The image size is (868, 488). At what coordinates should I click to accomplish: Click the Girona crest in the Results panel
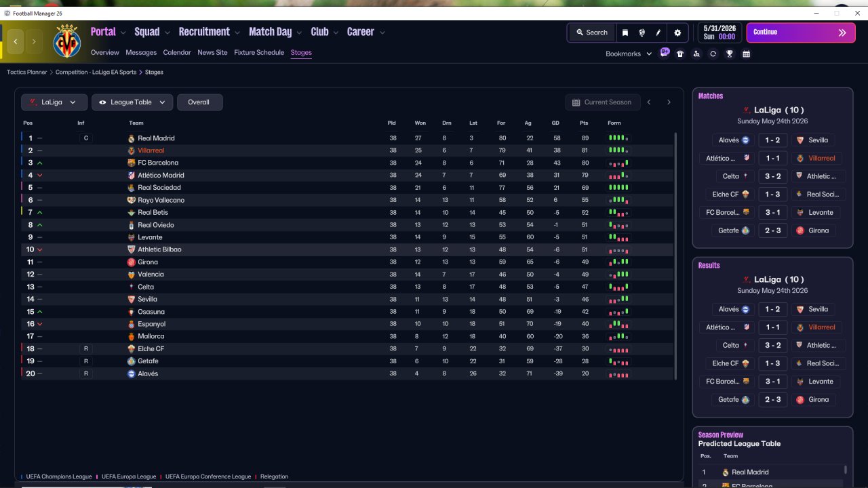[800, 400]
